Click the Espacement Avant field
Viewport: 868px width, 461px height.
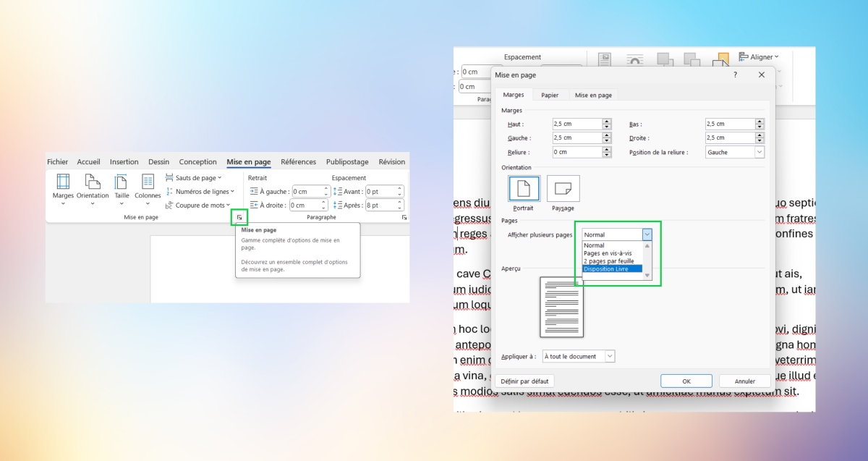[x=385, y=191]
